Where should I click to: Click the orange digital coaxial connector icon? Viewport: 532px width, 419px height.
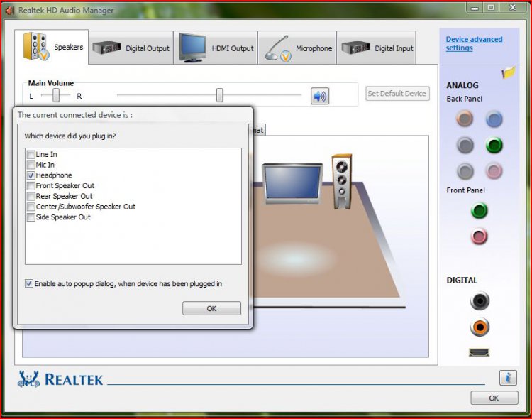[480, 327]
